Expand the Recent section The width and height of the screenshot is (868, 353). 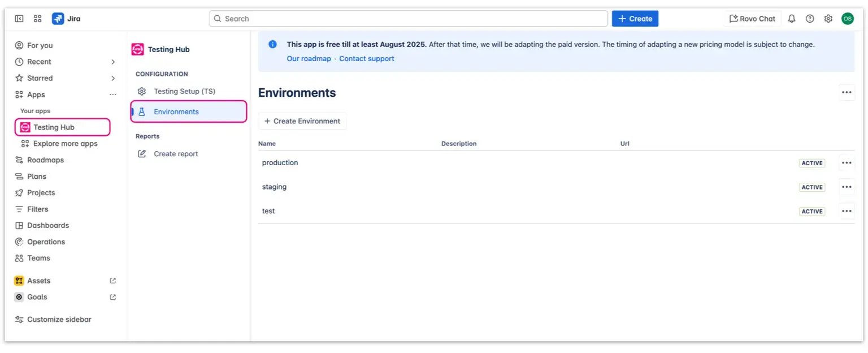point(113,61)
